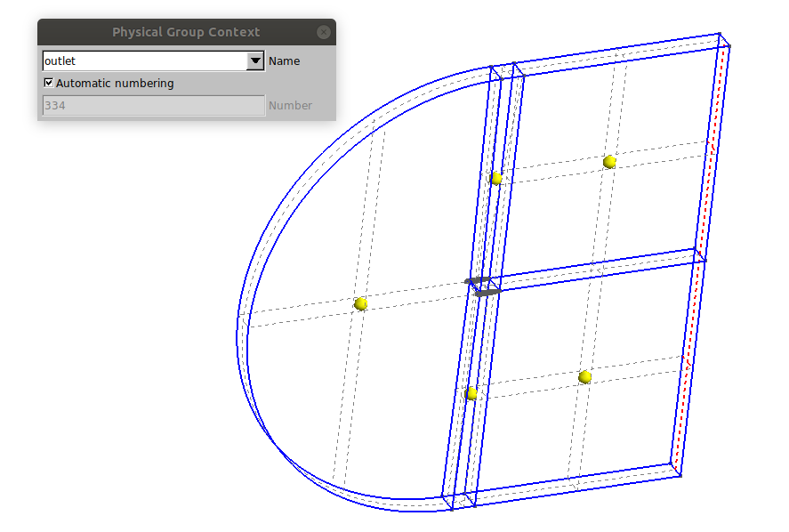Close the Physical Group Context dialog
Screen dimensions: 789x532
(324, 32)
